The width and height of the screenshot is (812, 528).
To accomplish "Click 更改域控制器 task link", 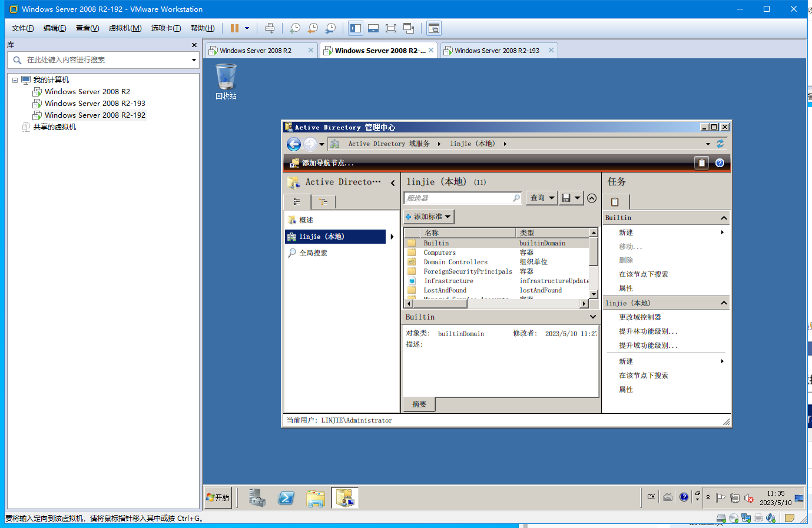I will 640,317.
